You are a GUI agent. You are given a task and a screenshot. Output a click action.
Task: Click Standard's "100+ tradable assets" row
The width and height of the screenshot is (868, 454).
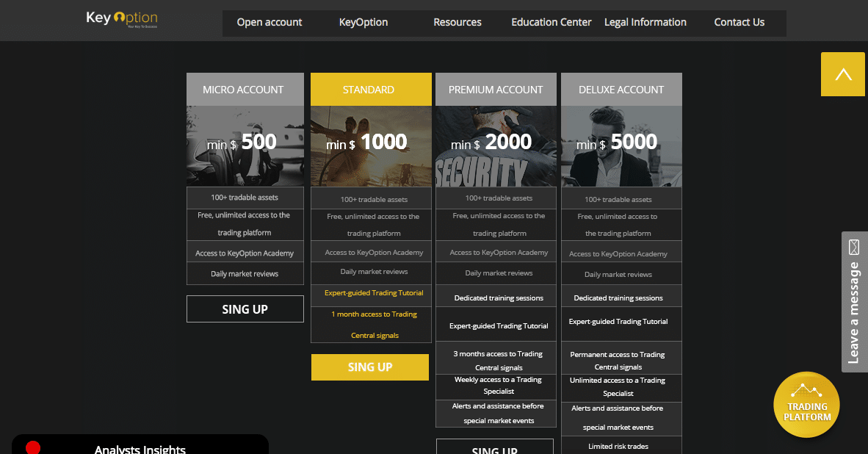click(x=371, y=199)
